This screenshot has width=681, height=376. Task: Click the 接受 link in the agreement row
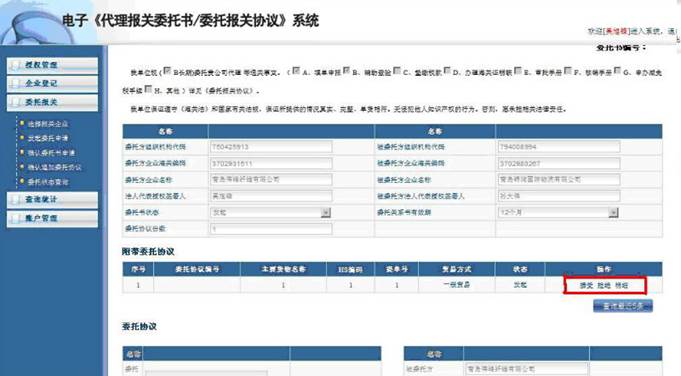pyautogui.click(x=586, y=285)
